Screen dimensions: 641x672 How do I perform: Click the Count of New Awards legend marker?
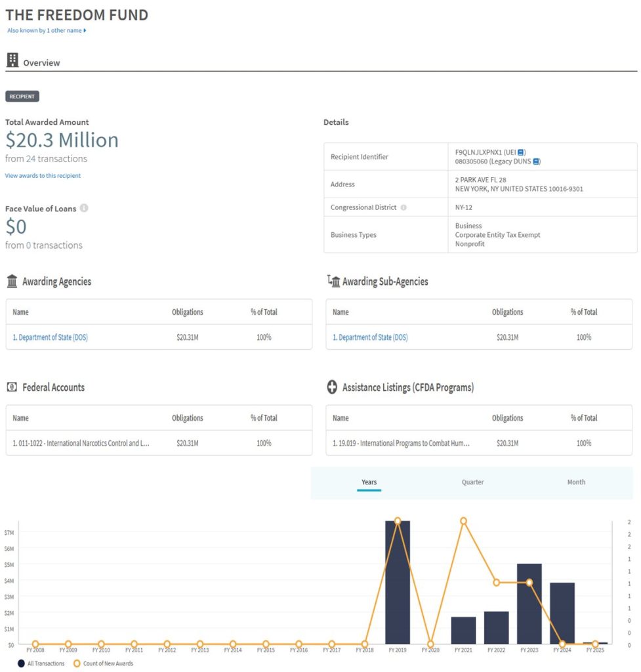pos(76,663)
